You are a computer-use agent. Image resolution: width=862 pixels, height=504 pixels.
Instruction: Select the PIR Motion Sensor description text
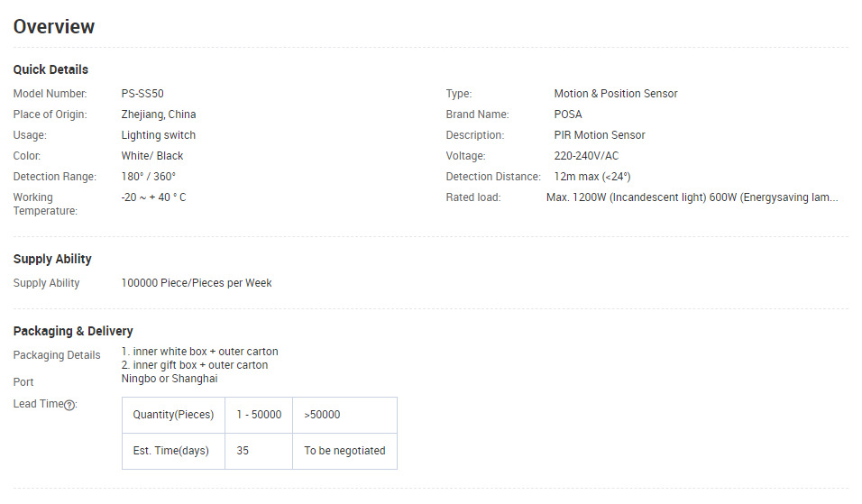coord(600,135)
